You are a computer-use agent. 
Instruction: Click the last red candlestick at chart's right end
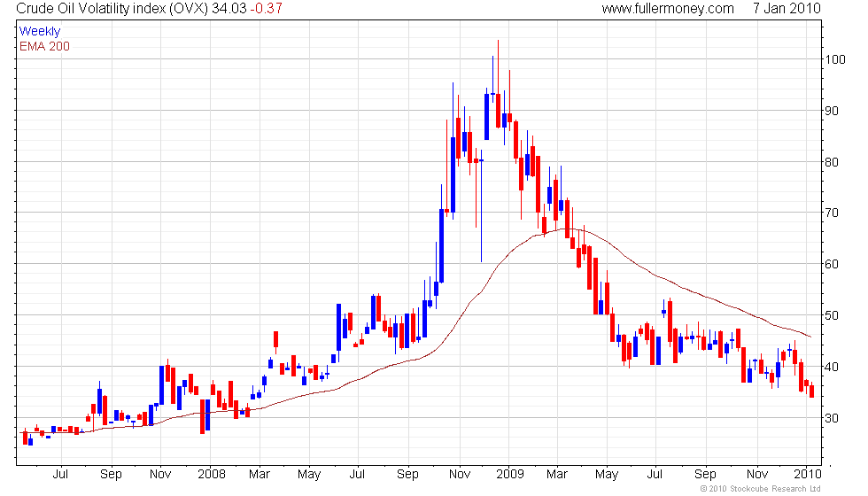812,391
